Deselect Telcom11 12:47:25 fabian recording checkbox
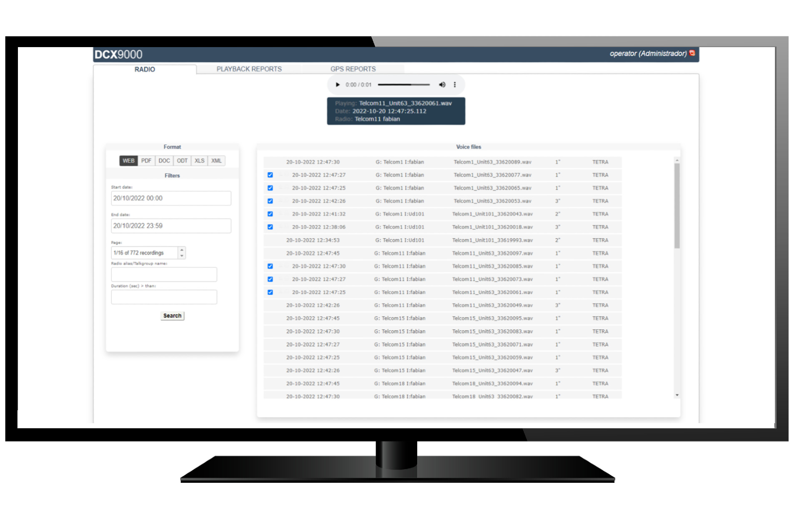Screen dimensions: 797x532 pos(270,292)
